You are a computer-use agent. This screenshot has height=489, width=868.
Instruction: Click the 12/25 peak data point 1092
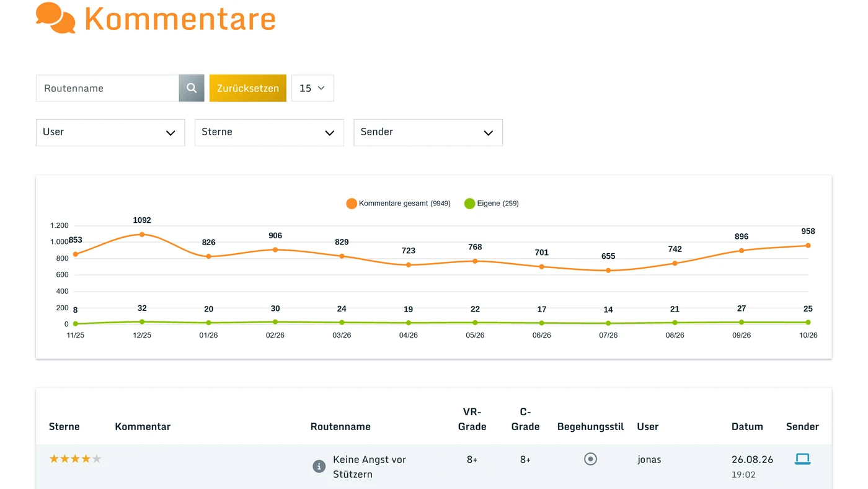[142, 235]
